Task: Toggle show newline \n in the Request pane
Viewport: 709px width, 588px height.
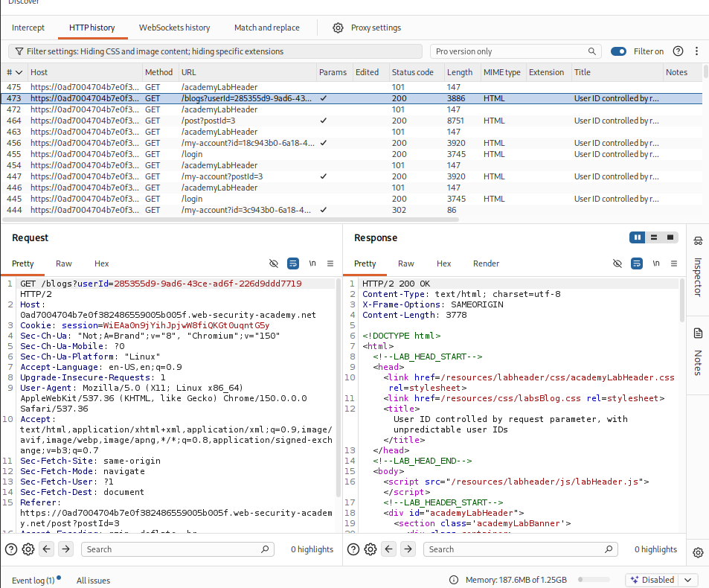Action: click(x=312, y=263)
